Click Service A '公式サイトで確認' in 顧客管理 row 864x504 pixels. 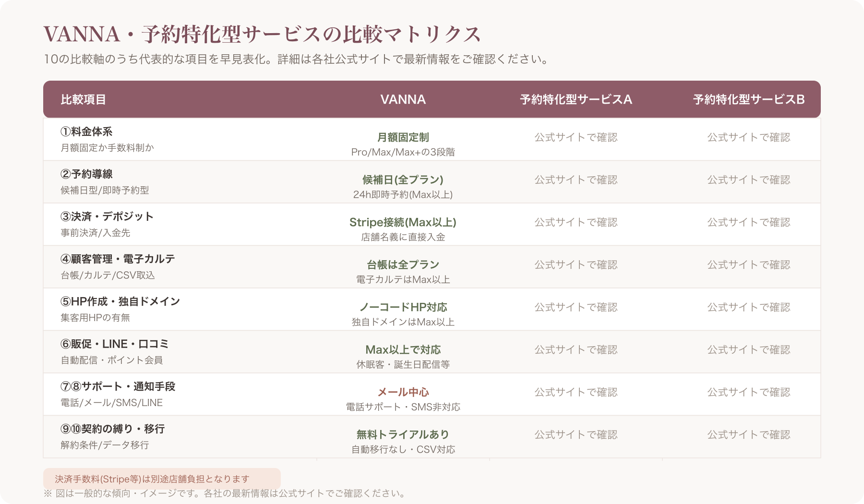(576, 264)
